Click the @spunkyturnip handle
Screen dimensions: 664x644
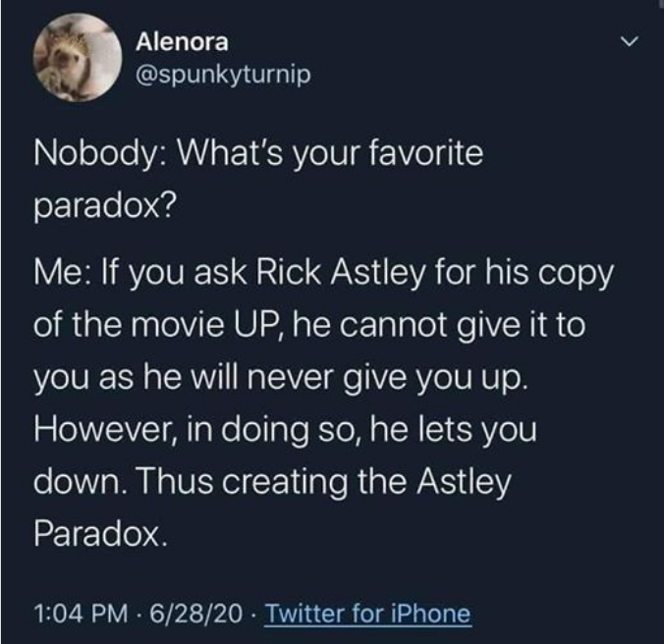[223, 76]
